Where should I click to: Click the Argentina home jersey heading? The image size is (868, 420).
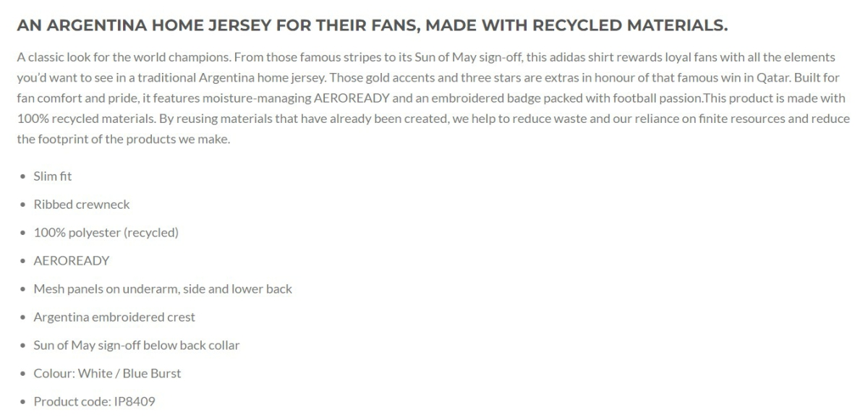tap(372, 26)
